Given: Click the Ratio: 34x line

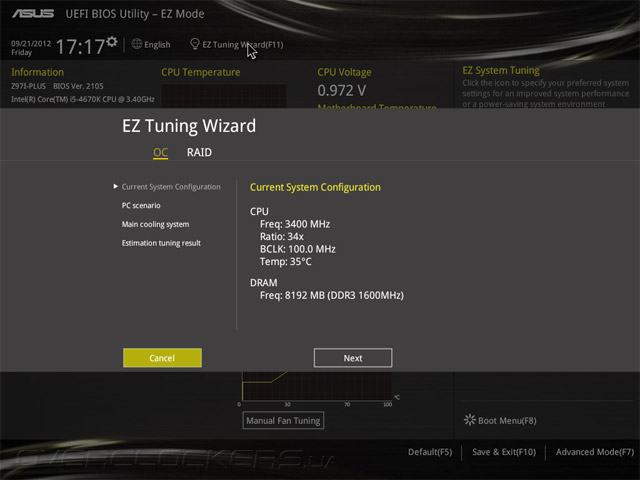Looking at the screenshot, I should 282,236.
